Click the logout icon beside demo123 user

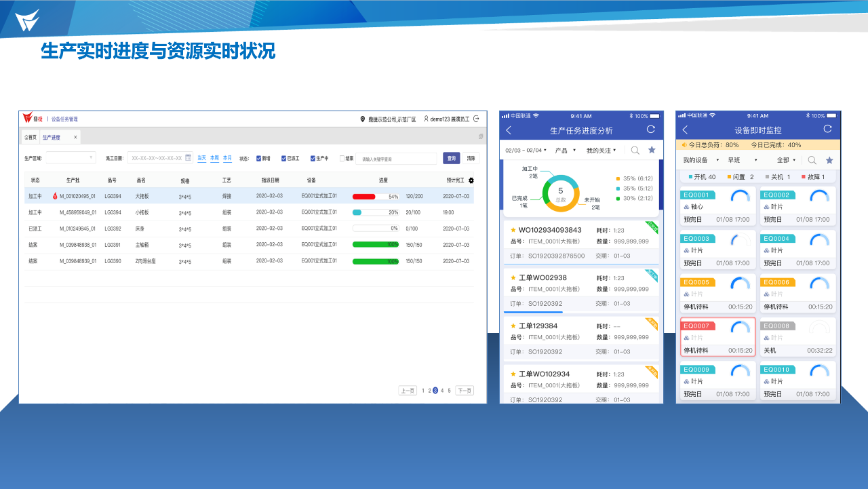click(476, 119)
